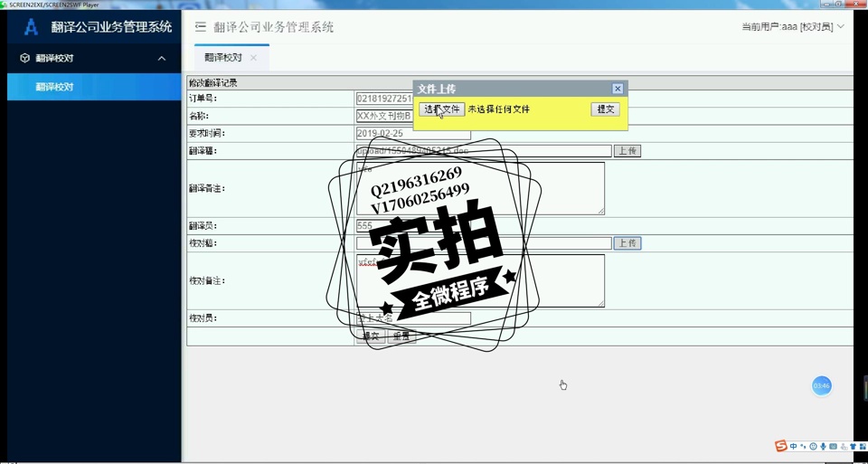Click the sidebar collapse hamburger icon
This screenshot has height=464, width=868.
(201, 27)
